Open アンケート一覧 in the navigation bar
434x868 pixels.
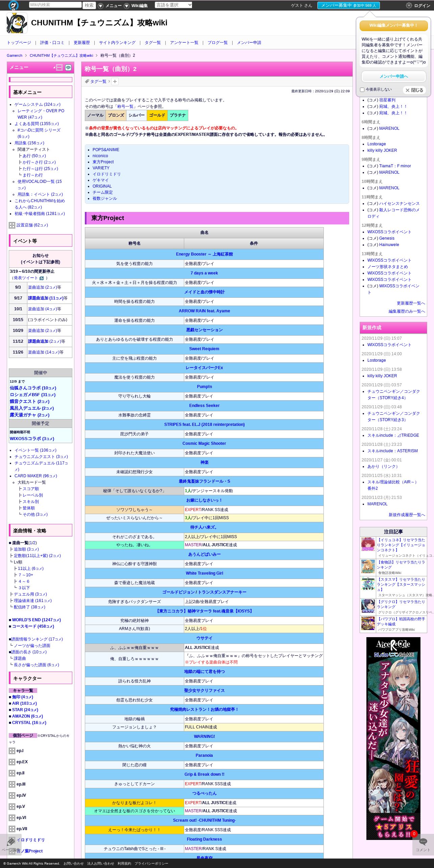[184, 43]
